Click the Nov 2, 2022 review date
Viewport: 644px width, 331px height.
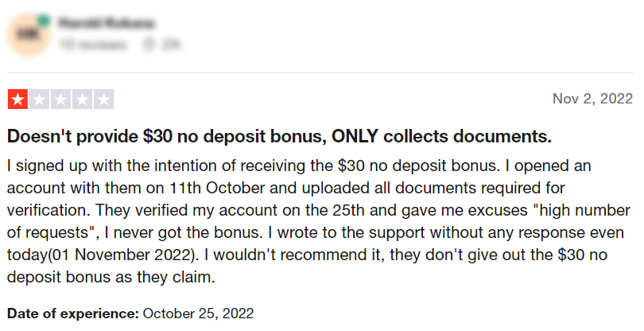592,99
